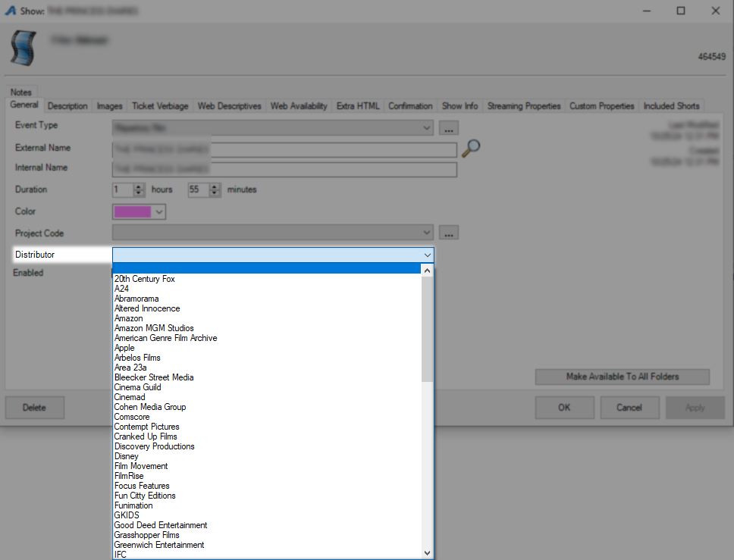
Task: Open the Extra HTML tab
Action: point(358,106)
